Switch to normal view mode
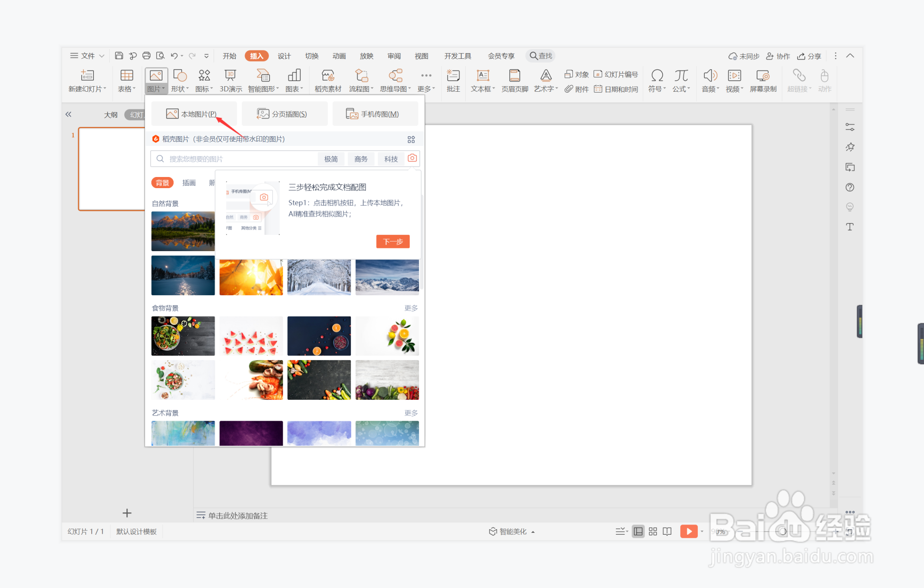The height and width of the screenshot is (588, 924). (638, 531)
